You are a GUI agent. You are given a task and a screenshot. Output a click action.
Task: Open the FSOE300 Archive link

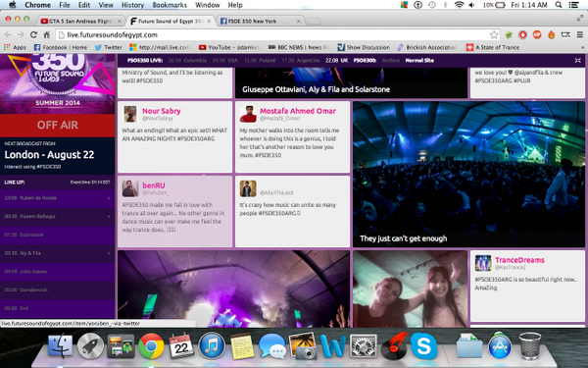click(x=391, y=60)
